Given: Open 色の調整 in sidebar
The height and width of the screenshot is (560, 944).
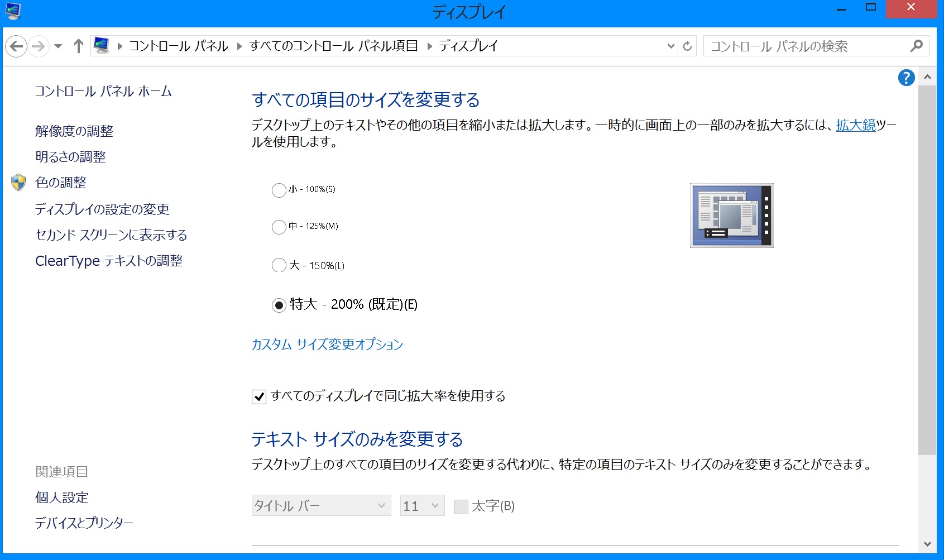Looking at the screenshot, I should [x=61, y=183].
